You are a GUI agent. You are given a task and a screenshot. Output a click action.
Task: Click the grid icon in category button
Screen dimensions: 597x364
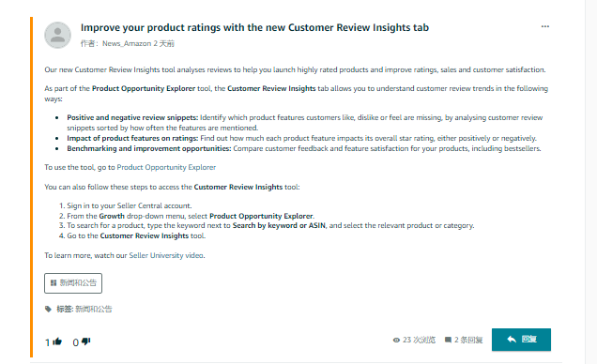point(54,283)
